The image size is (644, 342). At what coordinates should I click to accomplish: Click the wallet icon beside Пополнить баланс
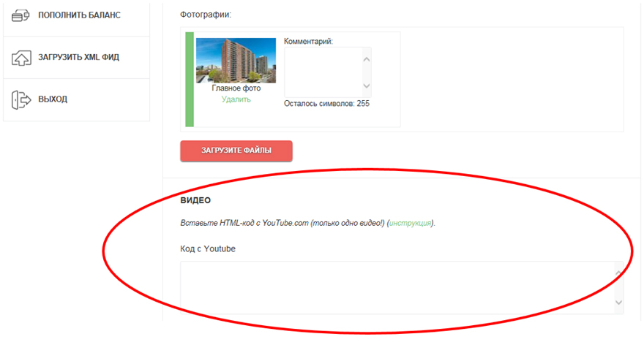[x=20, y=15]
